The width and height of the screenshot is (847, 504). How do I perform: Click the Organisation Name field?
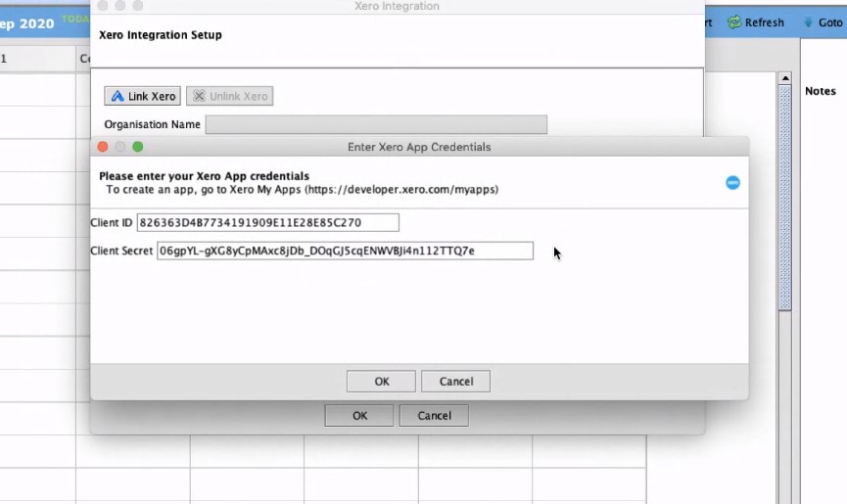point(376,124)
